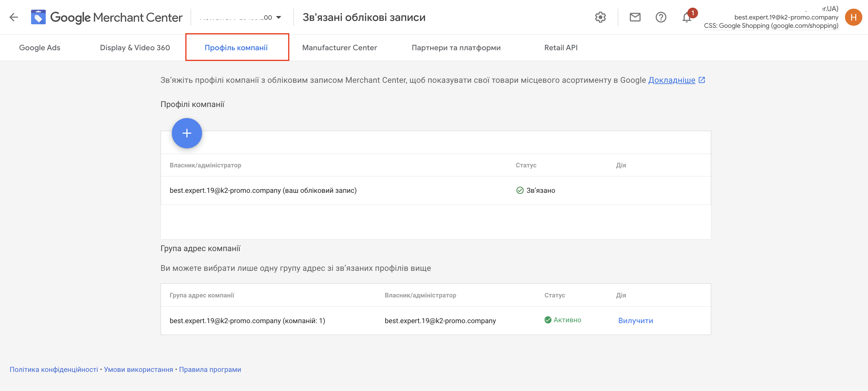Image resolution: width=868 pixels, height=391 pixels.
Task: Add a company profile with the plus button
Action: [187, 133]
